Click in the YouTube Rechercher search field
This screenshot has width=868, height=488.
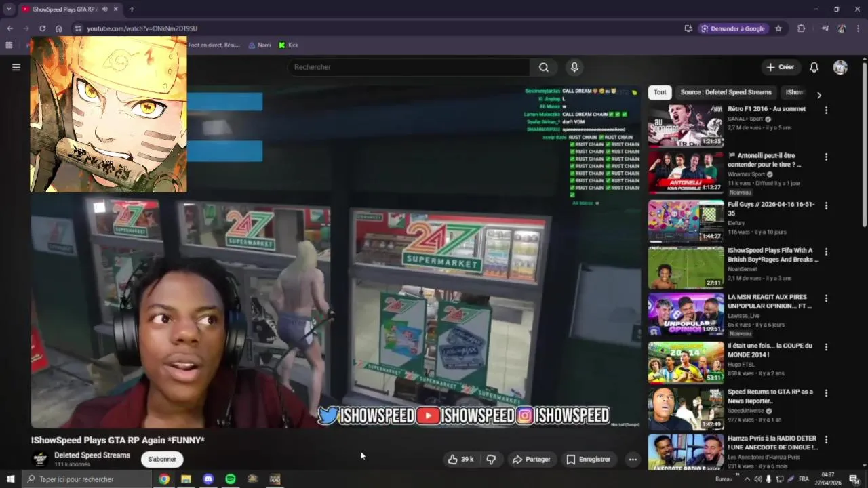[x=409, y=67]
